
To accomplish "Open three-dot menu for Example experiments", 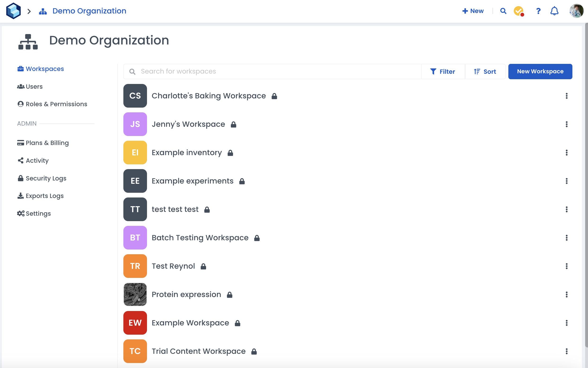I will click(566, 181).
